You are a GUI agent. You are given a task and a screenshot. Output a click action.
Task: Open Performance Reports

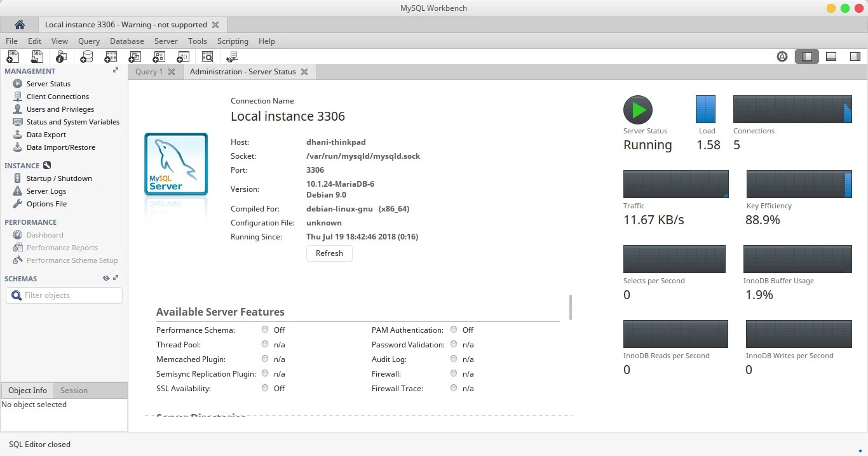(x=62, y=248)
